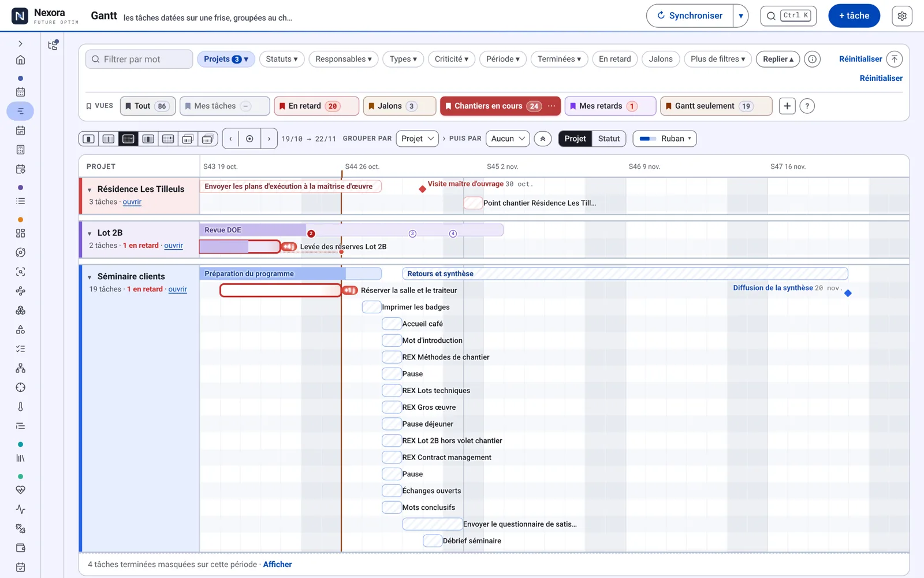924x578 pixels.
Task: Open the Grouper par Projet dropdown
Action: point(417,139)
